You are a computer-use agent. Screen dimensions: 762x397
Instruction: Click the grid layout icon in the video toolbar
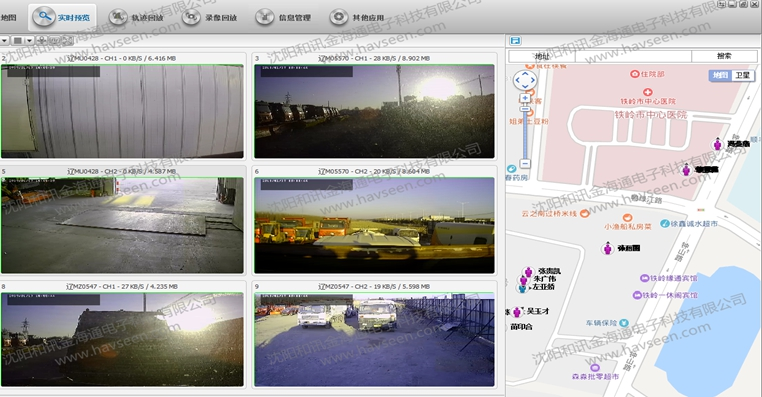point(17,41)
